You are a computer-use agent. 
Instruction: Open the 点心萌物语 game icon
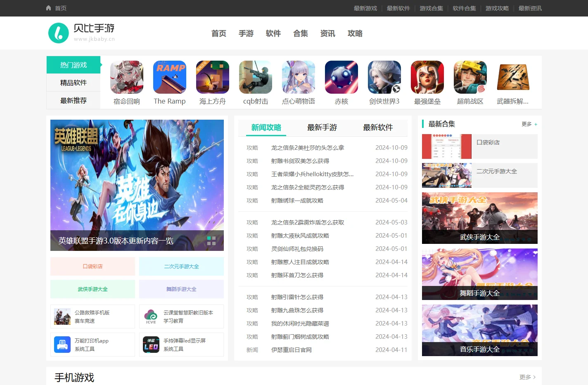pos(299,77)
